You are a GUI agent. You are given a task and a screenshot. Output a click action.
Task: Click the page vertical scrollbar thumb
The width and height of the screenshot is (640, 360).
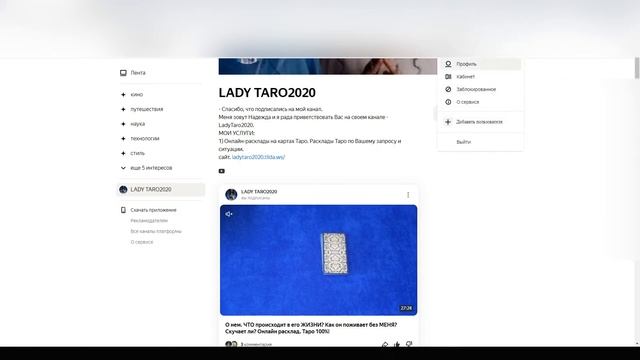(637, 68)
